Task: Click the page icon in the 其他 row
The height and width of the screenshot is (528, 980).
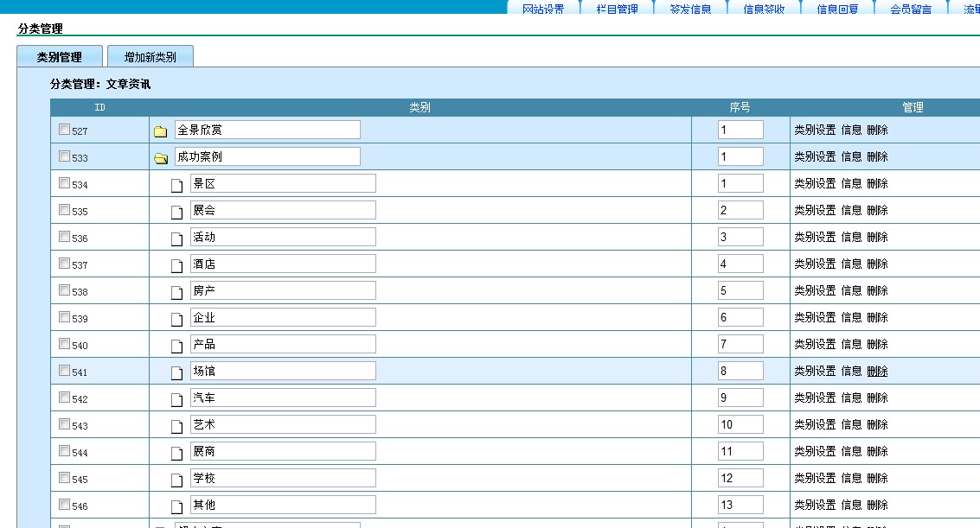Action: tap(176, 506)
